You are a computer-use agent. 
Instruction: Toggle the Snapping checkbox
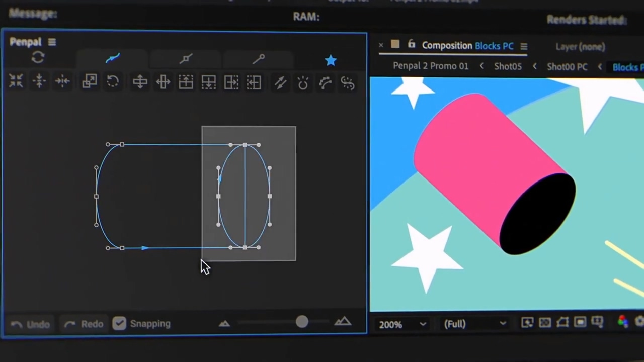pyautogui.click(x=119, y=323)
